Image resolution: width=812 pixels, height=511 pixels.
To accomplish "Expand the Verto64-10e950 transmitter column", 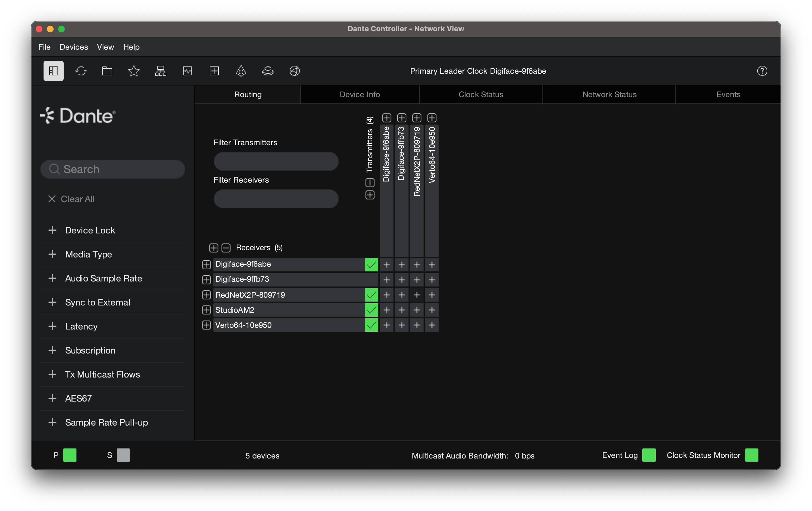I will tap(432, 118).
